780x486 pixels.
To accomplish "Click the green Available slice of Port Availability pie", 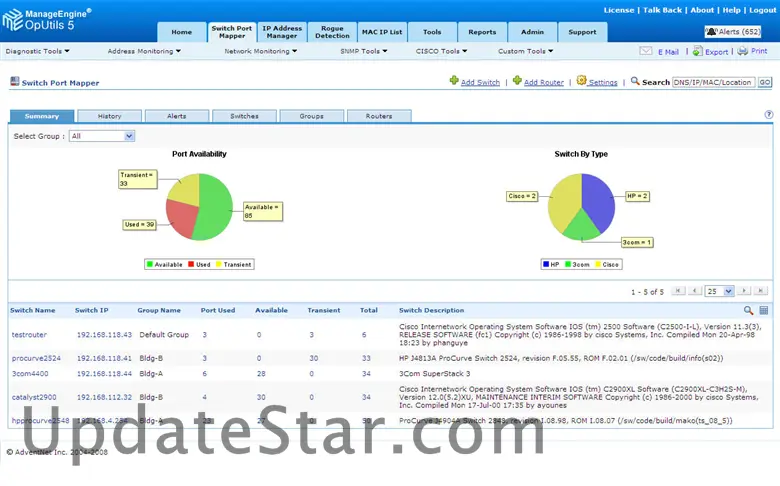I will 215,206.
